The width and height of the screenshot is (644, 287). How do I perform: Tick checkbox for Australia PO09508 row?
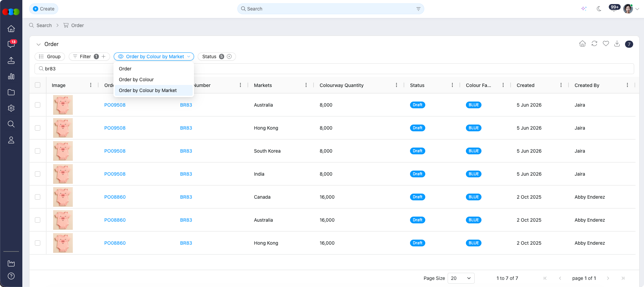(x=38, y=105)
